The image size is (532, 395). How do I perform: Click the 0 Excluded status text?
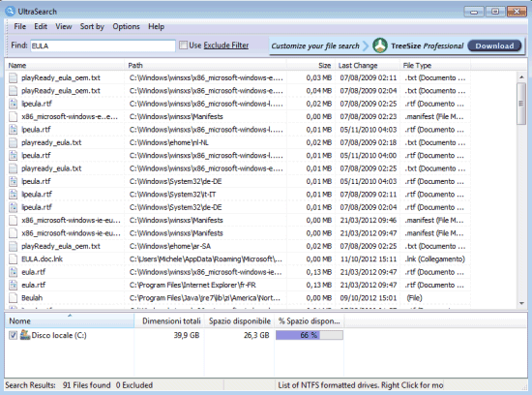coord(134,385)
